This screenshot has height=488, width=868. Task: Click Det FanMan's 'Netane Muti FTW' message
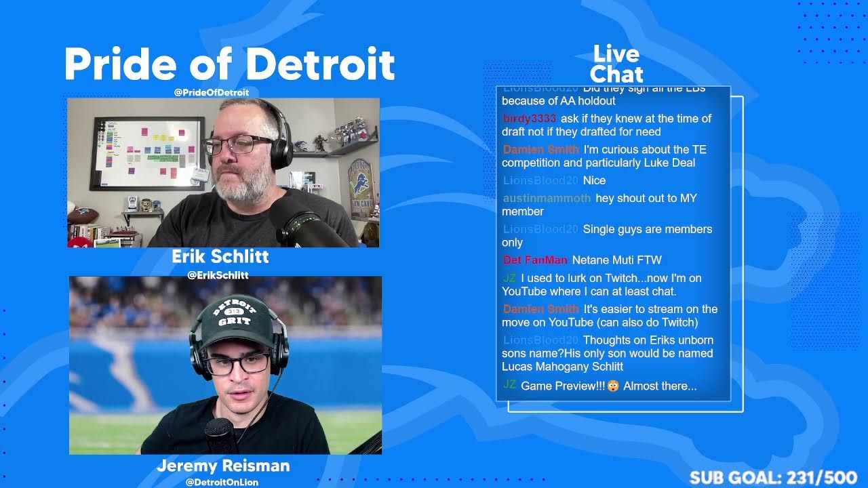583,260
